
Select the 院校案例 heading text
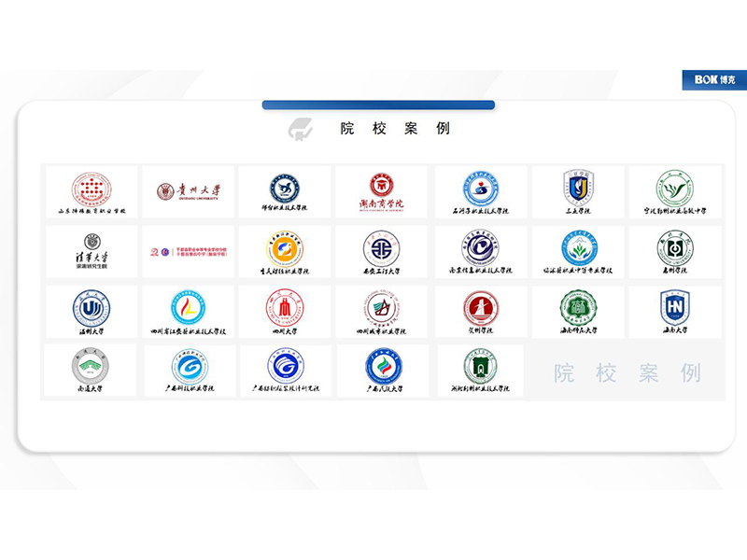(x=395, y=129)
